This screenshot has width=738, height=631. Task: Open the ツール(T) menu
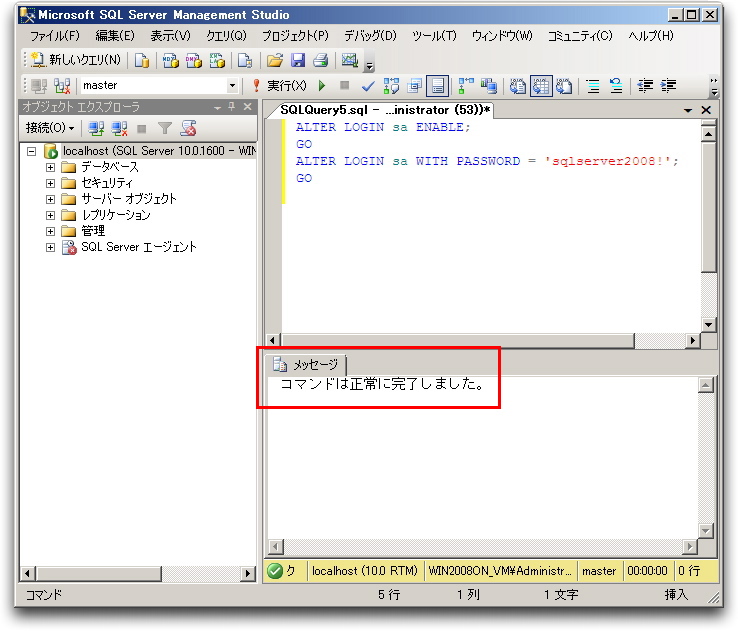coord(434,36)
